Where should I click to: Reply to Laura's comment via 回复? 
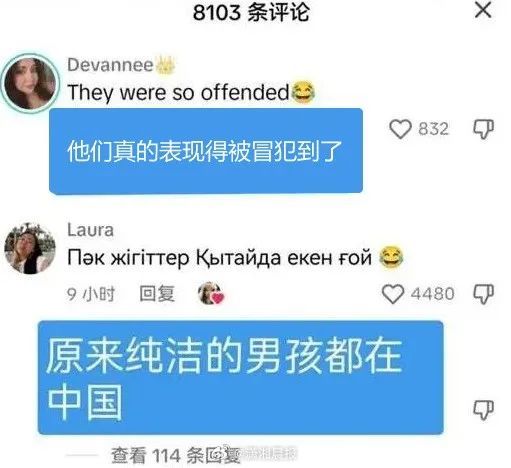(157, 294)
